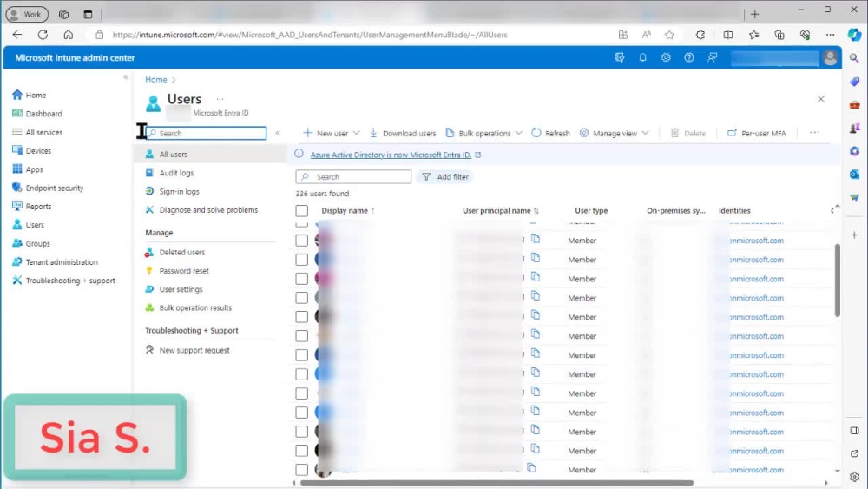Open Outlook in Edge sidebar
The height and width of the screenshot is (489, 868).
tap(854, 175)
